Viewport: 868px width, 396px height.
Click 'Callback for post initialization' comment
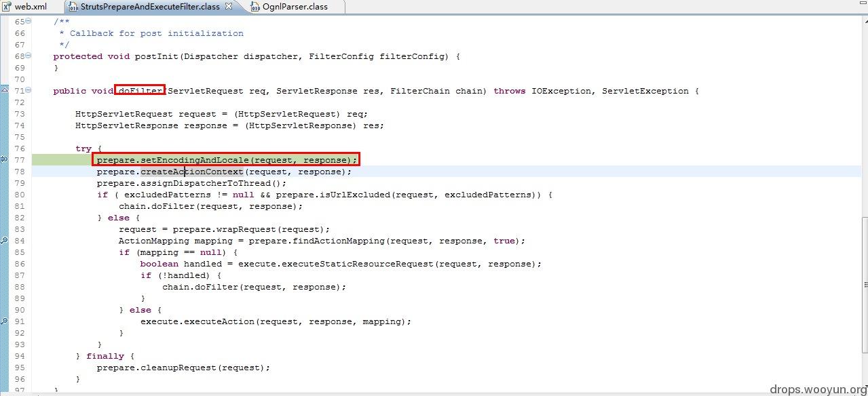(156, 33)
